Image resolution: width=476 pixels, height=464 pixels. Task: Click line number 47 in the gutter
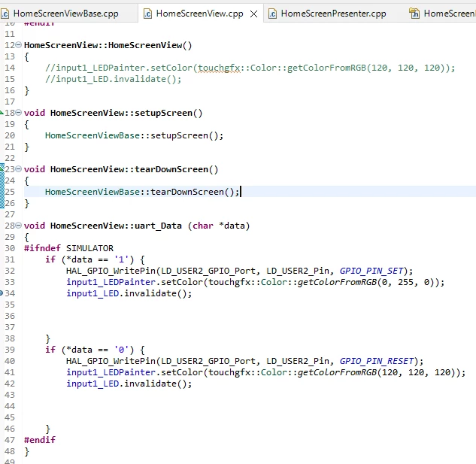click(x=10, y=440)
